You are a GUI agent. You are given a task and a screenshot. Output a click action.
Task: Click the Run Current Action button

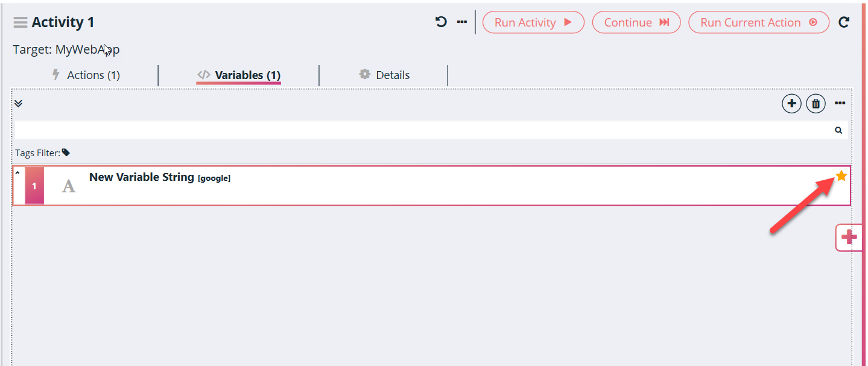coord(758,22)
